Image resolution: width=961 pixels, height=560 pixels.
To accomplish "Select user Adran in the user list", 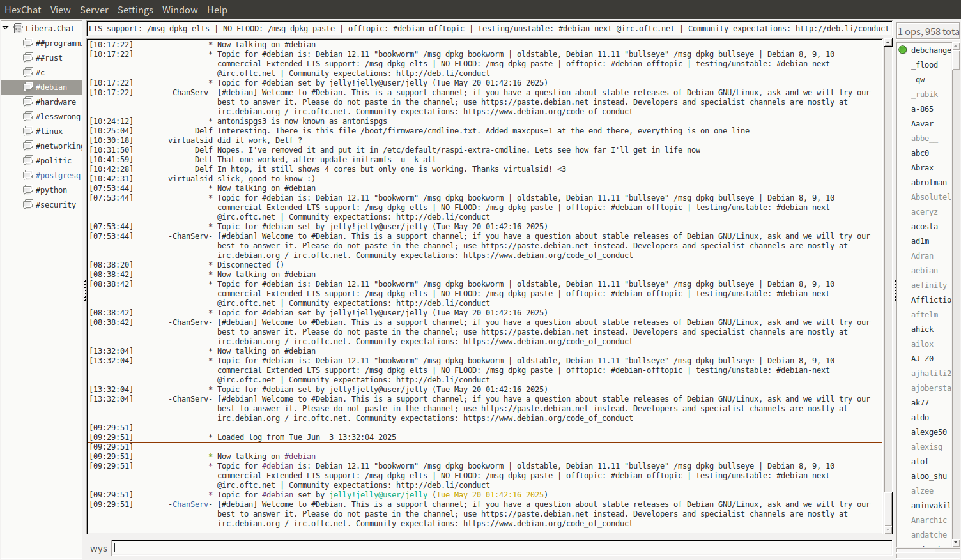I will 922,255.
